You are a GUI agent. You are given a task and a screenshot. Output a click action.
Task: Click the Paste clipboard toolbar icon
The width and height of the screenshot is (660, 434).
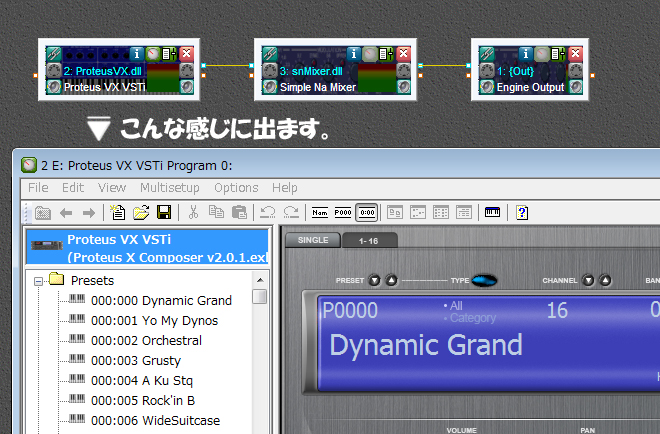239,213
